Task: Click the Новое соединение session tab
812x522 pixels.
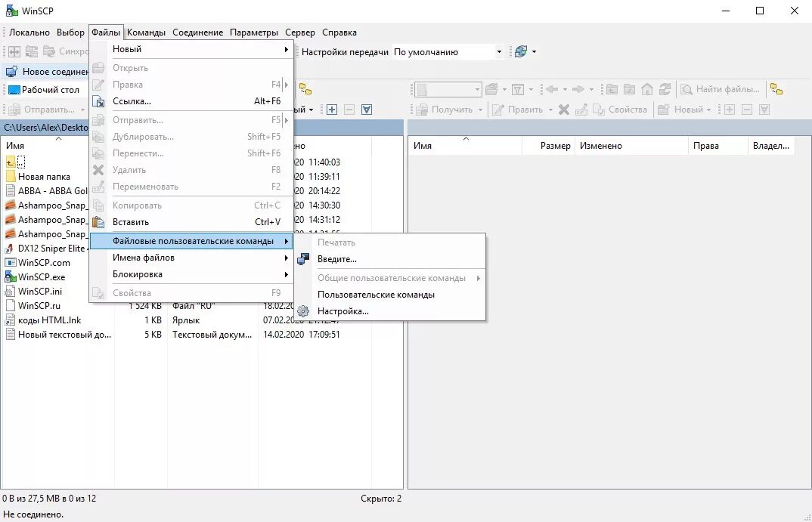Action: pos(47,72)
